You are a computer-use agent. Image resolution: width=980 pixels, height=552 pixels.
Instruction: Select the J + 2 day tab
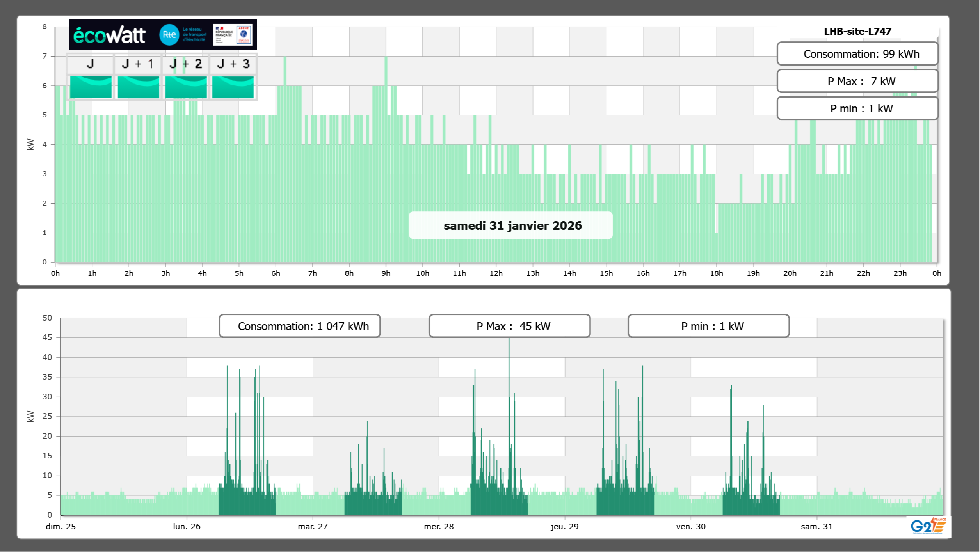click(185, 64)
